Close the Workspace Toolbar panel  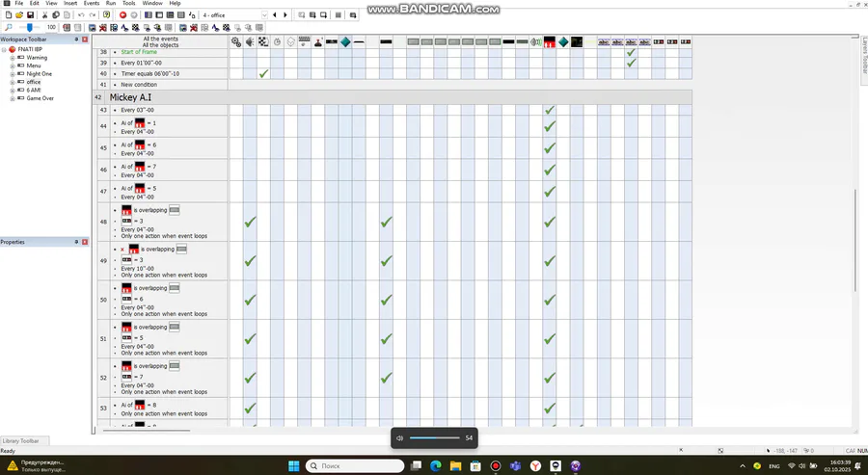click(x=85, y=40)
